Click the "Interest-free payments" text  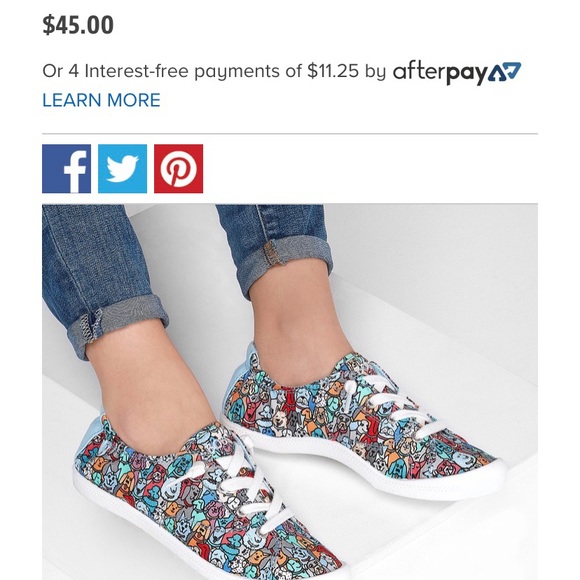[x=182, y=71]
